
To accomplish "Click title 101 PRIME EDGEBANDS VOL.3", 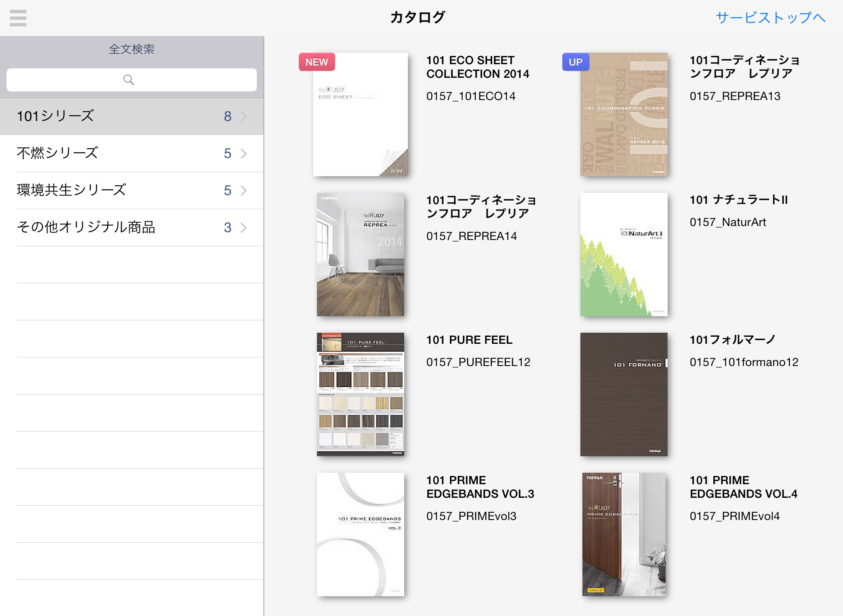I will click(480, 487).
